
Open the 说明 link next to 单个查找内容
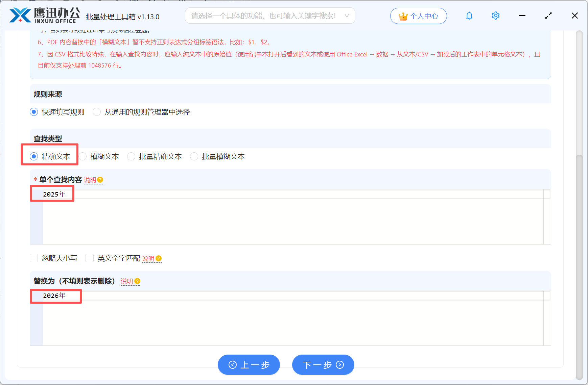coord(91,180)
